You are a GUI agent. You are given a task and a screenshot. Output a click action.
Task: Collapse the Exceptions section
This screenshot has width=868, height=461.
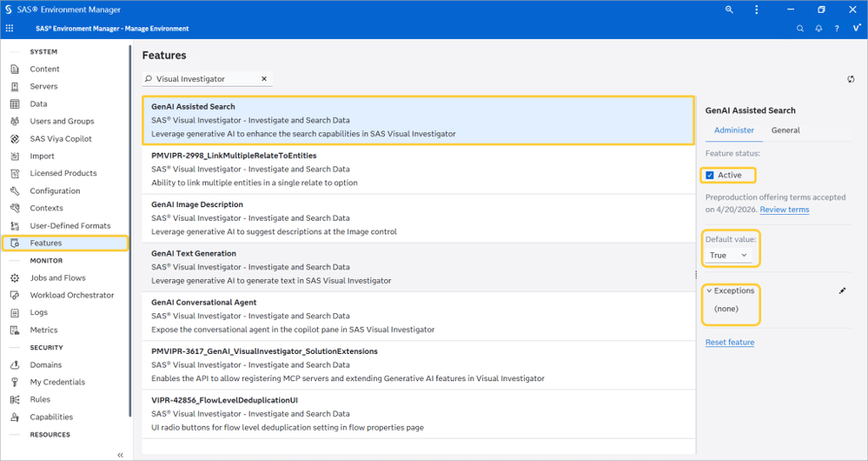tap(709, 291)
